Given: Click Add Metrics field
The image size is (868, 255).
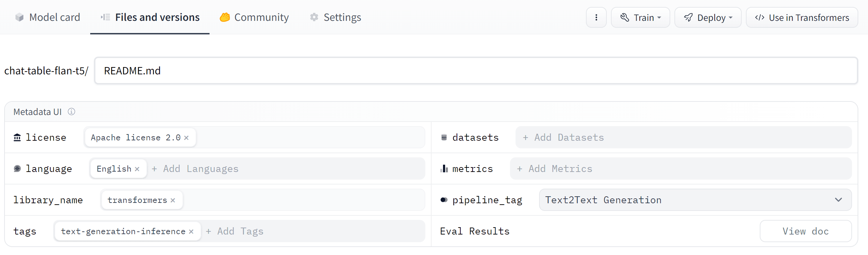Looking at the screenshot, I should click(681, 168).
